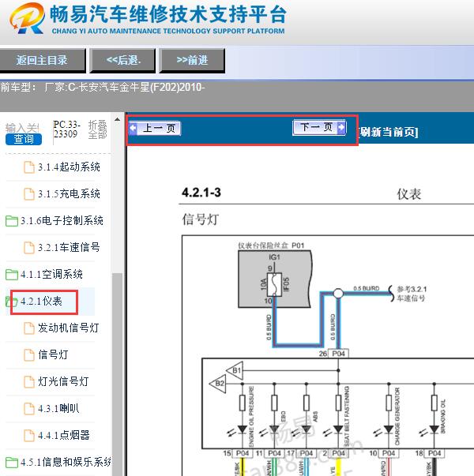Open the 4.3.1喇叭 tree item
Image resolution: width=474 pixels, height=476 pixels.
[58, 408]
